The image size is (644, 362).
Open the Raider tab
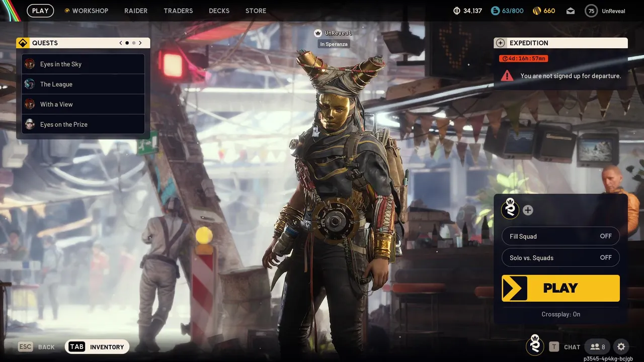click(x=136, y=11)
